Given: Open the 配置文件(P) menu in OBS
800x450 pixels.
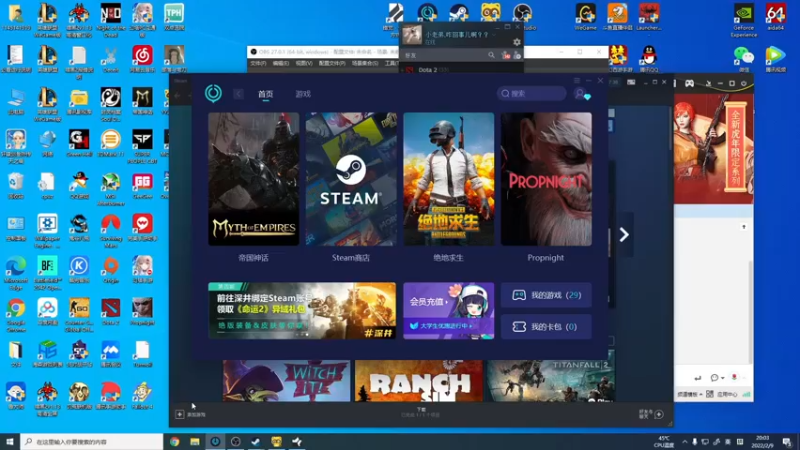Looking at the screenshot, I should [x=332, y=63].
